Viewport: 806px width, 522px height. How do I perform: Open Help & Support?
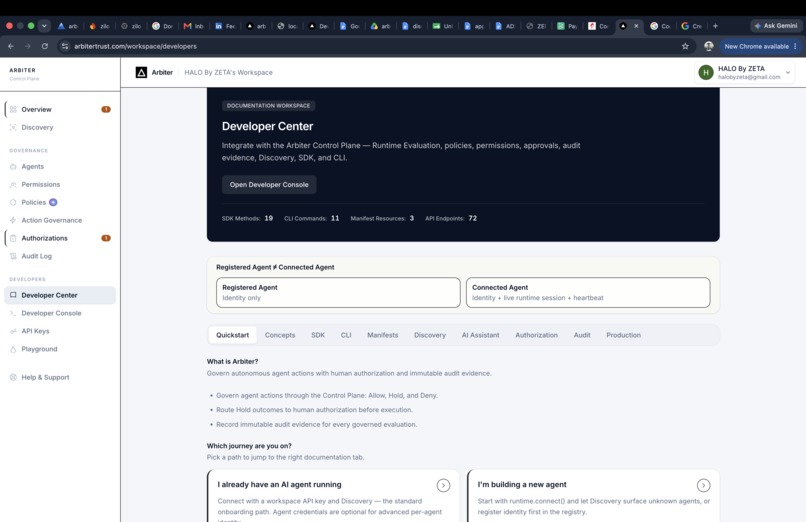pos(60,378)
